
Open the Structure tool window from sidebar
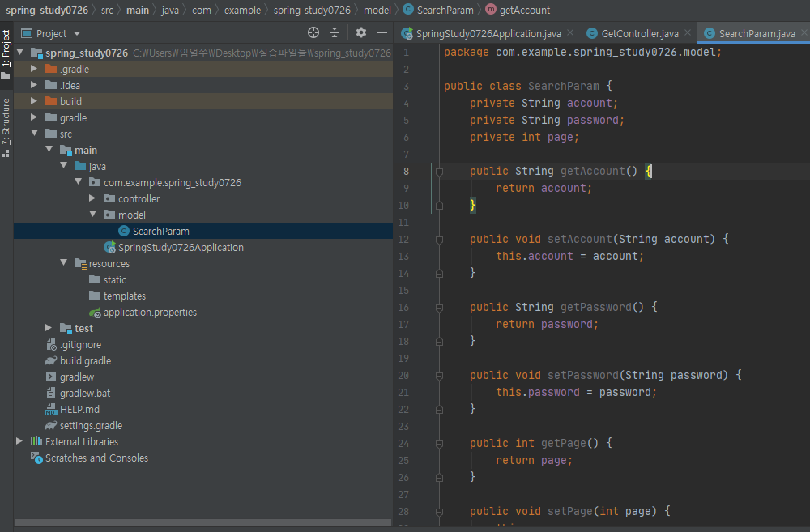[6, 126]
